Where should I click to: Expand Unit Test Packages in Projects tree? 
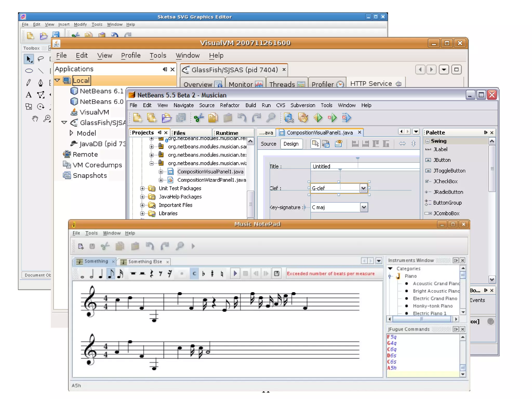pyautogui.click(x=142, y=188)
